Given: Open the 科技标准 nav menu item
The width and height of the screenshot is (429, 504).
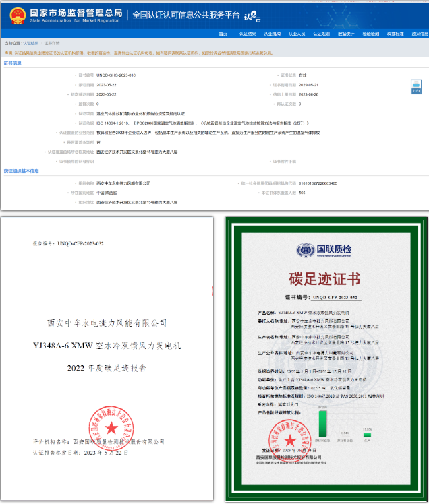Looking at the screenshot, I should [x=395, y=34].
